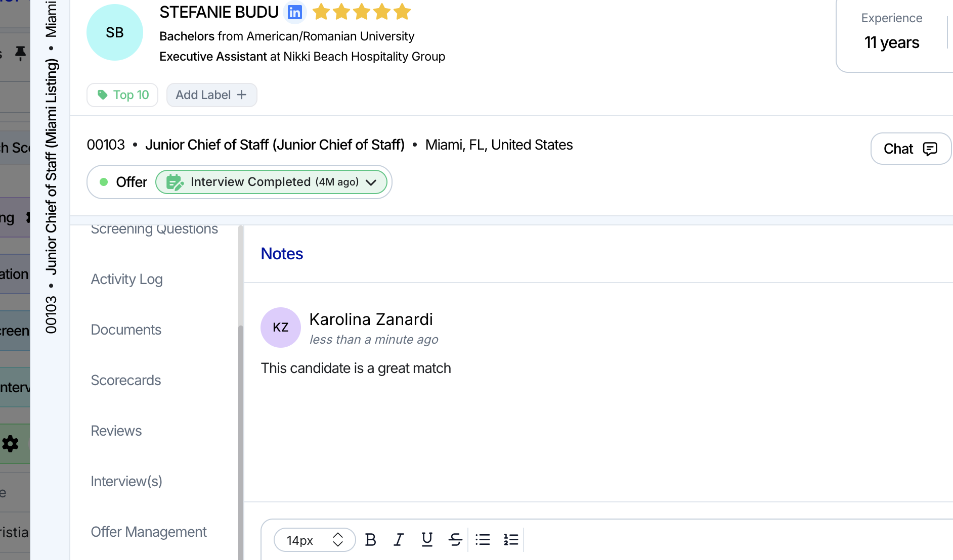Click the pin icon in left sidebar
This screenshot has width=953, height=560.
20,53
